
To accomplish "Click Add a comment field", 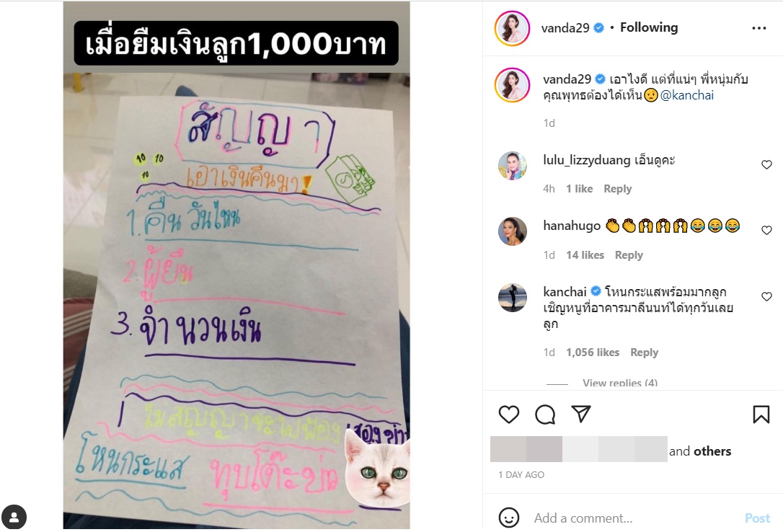I will pyautogui.click(x=634, y=518).
